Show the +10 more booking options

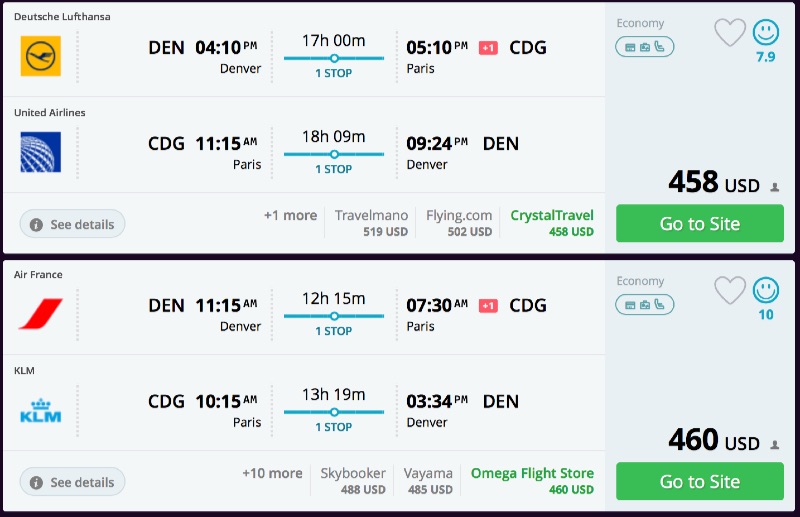[x=272, y=473]
